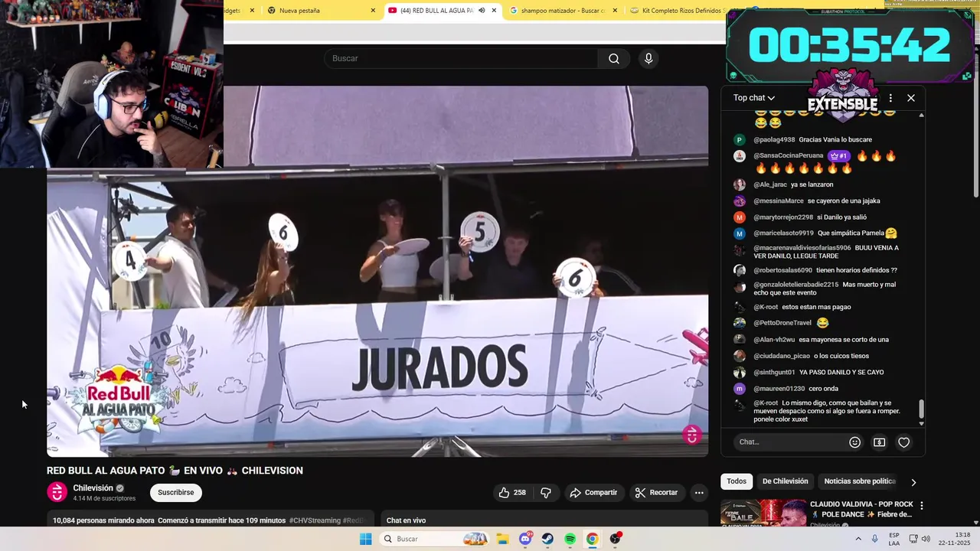Like the video with thumbs-up icon

[x=513, y=493]
